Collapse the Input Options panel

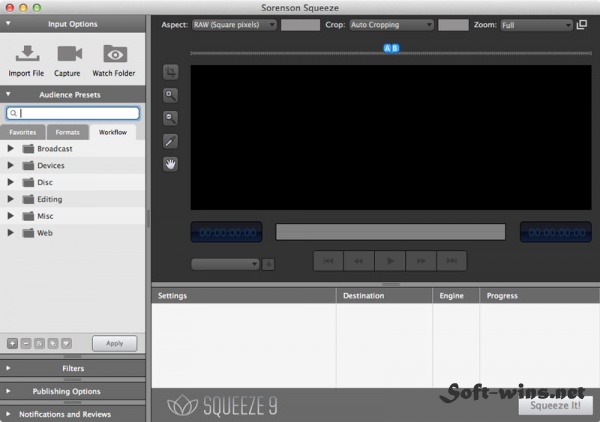(8, 24)
